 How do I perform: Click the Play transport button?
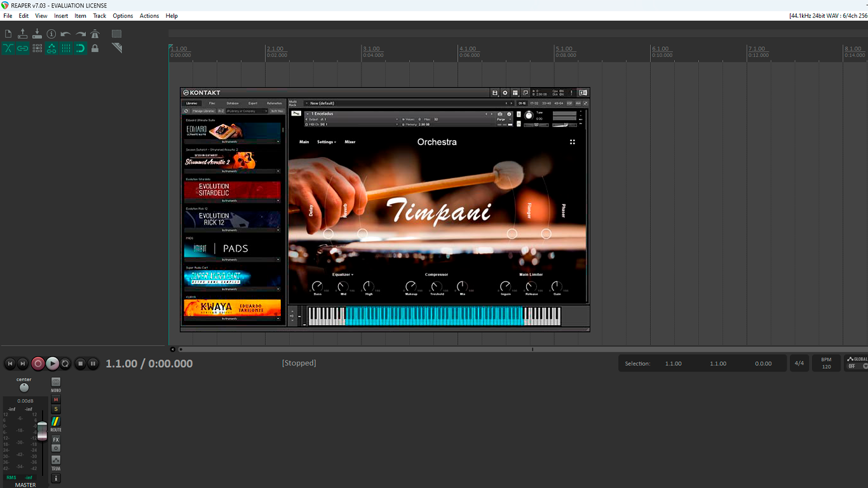click(x=53, y=363)
